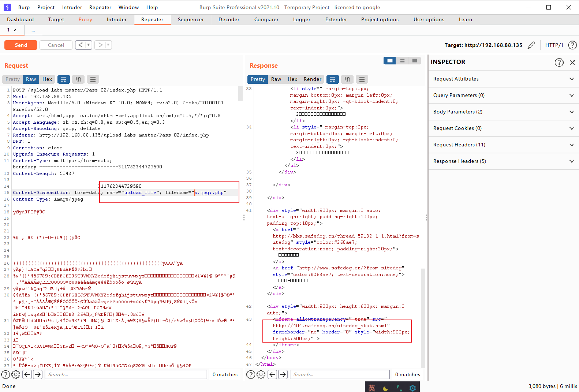This screenshot has width=579, height=392.
Task: Switch to the Proxy tab
Action: (x=85, y=20)
